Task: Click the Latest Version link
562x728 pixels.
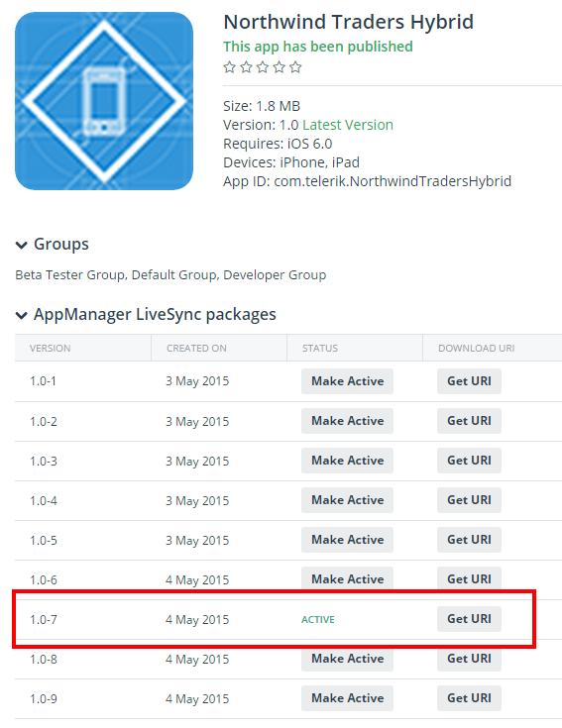Action: tap(348, 125)
